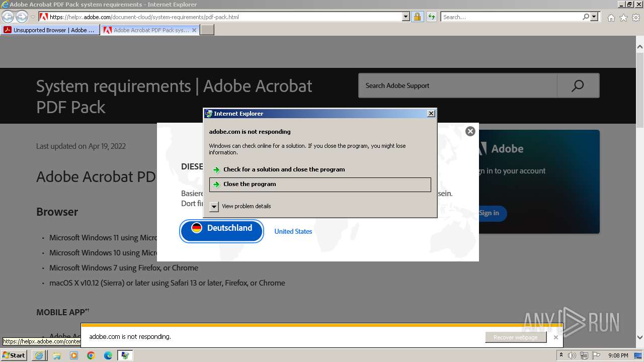Click the MOBILE APP heading

pos(62,312)
